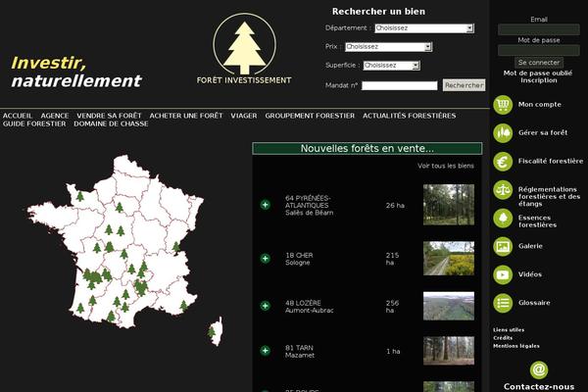Viewport: 588px width, 392px height.
Task: Open the Prix dropdown
Action: click(x=388, y=47)
